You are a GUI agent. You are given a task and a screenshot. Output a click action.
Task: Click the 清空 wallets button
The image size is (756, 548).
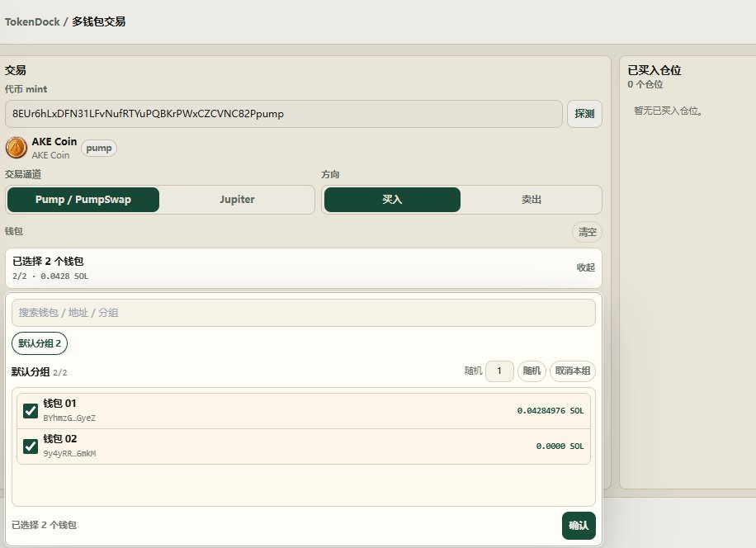587,232
